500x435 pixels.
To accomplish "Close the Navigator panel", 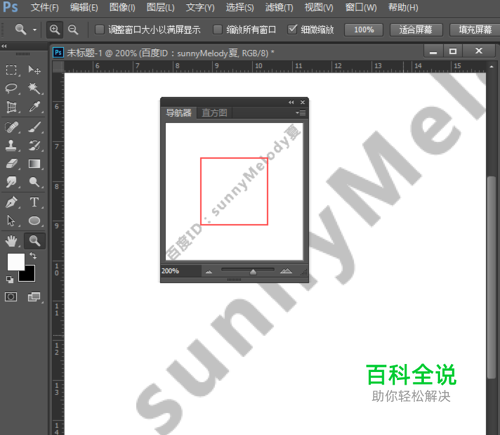I will coord(303,102).
